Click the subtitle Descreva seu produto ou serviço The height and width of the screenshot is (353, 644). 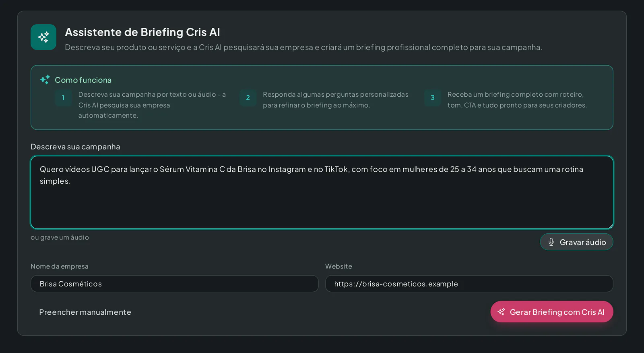[304, 47]
